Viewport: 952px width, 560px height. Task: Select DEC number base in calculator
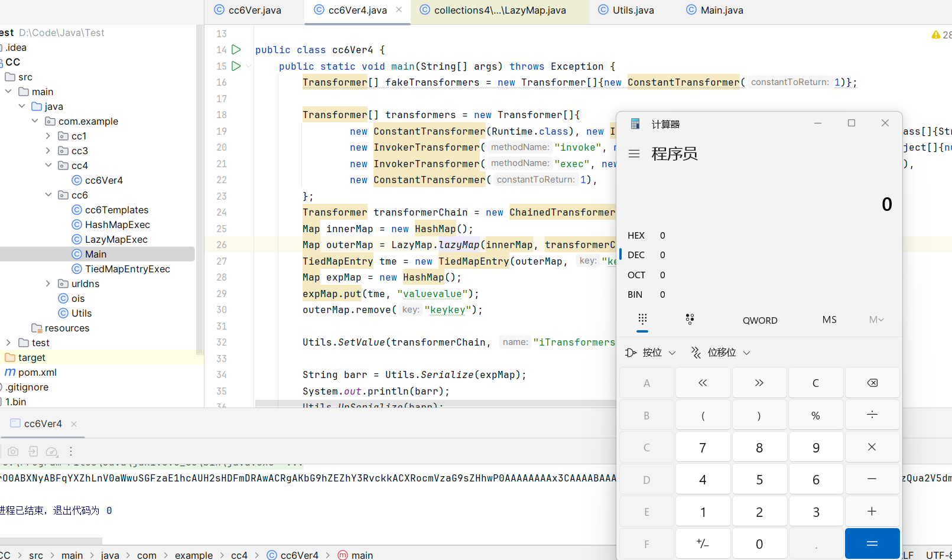[648, 255]
